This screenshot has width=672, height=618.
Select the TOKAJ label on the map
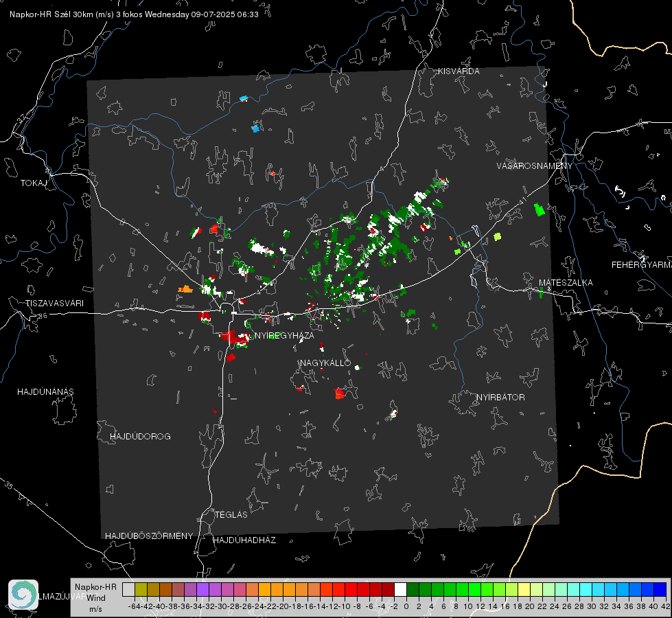34,183
